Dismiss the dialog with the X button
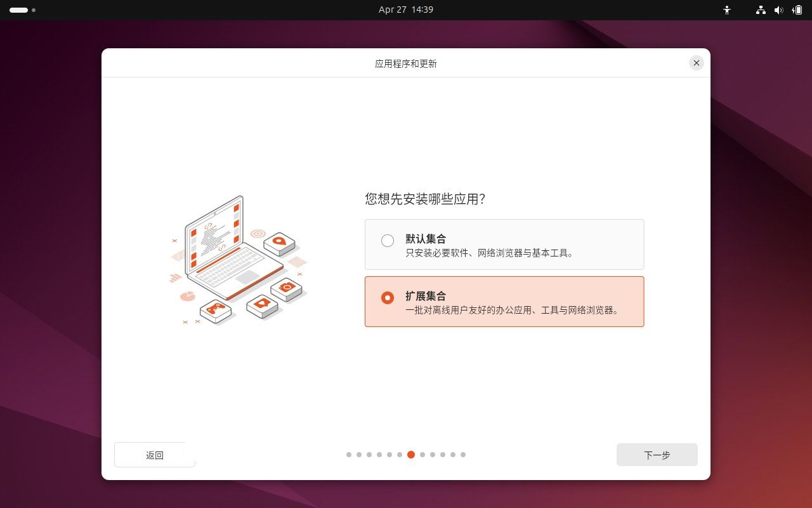Screen dimensions: 812x508 tap(697, 63)
